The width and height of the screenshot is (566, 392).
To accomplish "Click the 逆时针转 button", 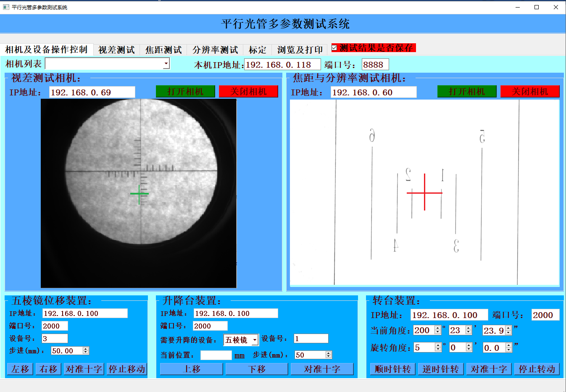I will [441, 369].
